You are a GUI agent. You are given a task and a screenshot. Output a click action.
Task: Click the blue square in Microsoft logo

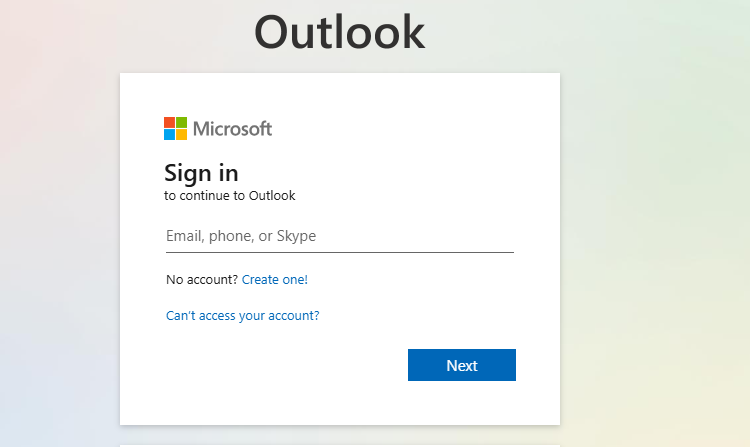click(170, 134)
